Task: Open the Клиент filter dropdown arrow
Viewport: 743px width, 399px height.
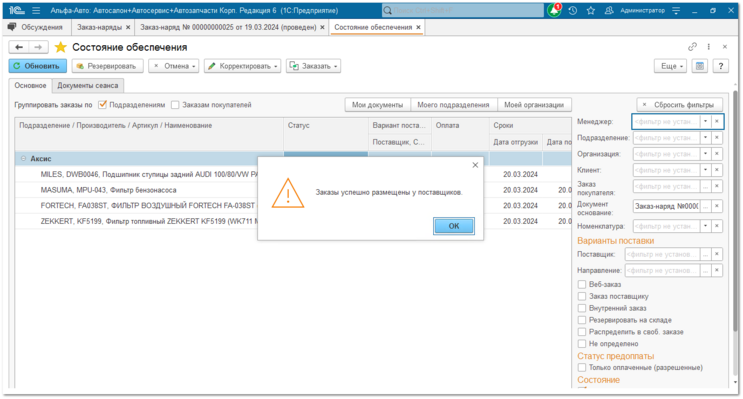Action: click(x=706, y=170)
